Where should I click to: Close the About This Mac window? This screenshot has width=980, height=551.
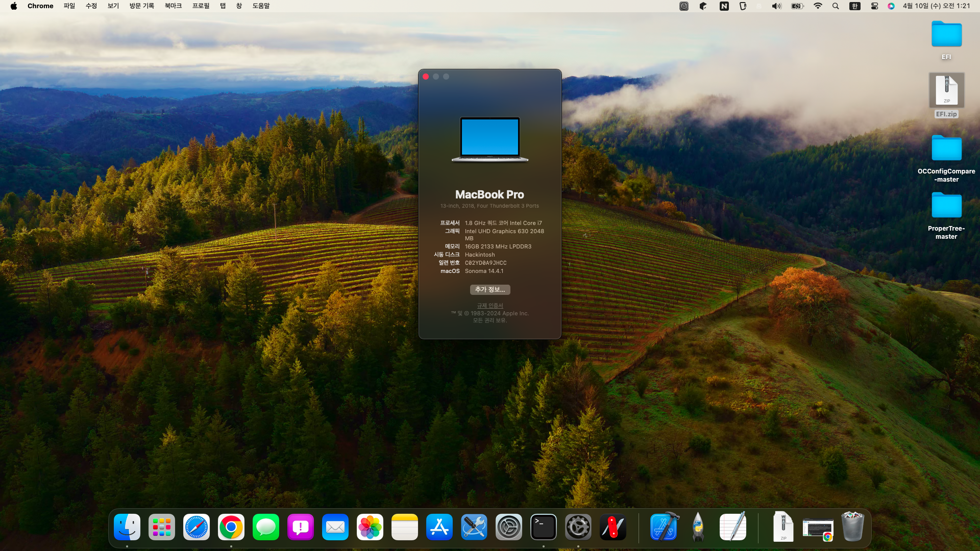(x=426, y=77)
